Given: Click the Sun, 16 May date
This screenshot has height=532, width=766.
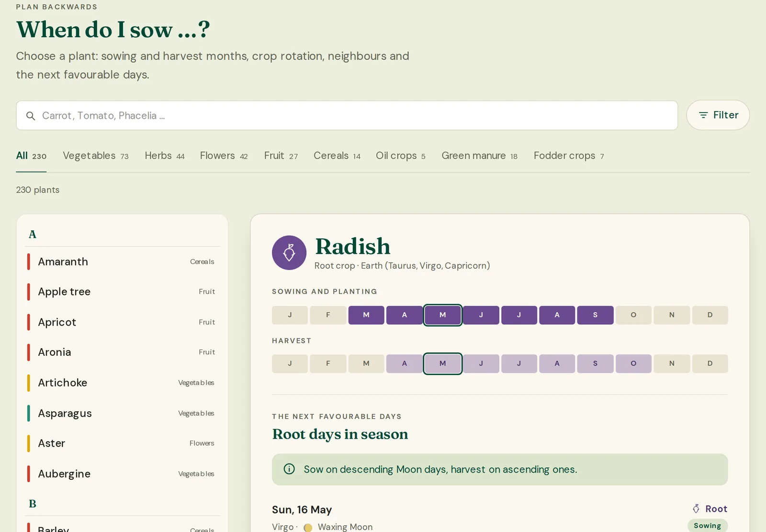Looking at the screenshot, I should tap(302, 509).
